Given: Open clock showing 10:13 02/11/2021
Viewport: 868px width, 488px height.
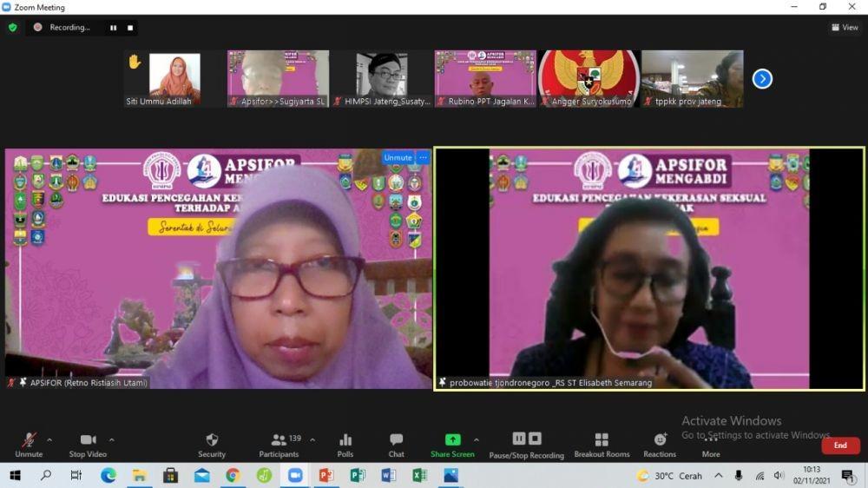Looking at the screenshot, I should 811,475.
